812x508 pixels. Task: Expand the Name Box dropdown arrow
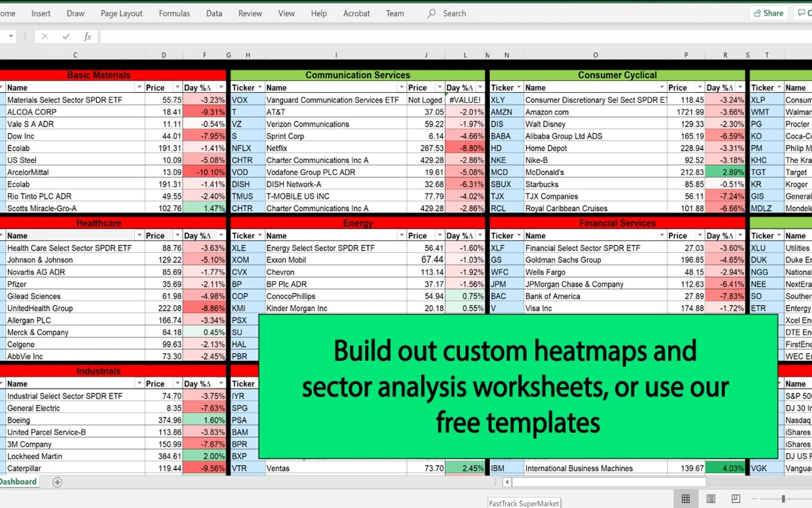click(11, 36)
